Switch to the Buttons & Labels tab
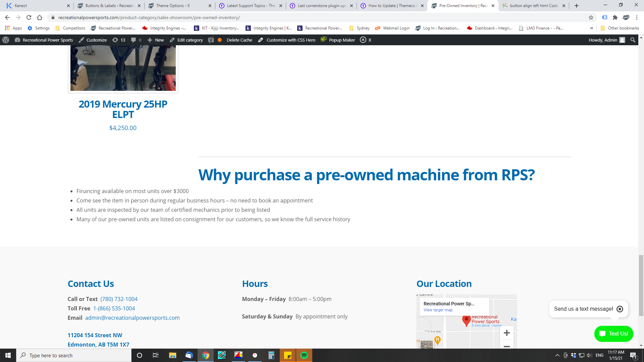This screenshot has height=362, width=644. point(108,6)
